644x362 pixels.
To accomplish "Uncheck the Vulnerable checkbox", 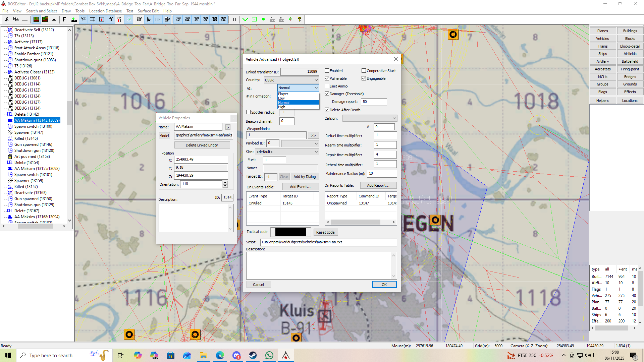I will 327,78.
